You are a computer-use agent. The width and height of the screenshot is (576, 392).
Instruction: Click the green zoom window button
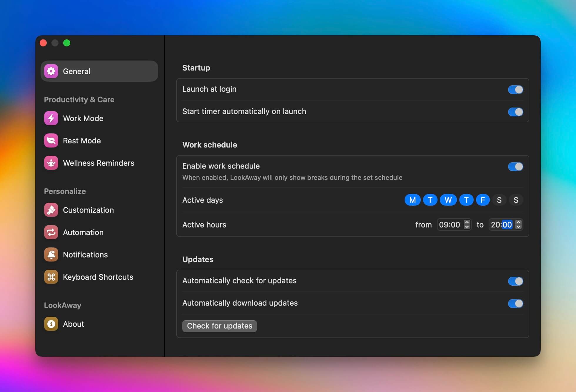[x=67, y=43]
